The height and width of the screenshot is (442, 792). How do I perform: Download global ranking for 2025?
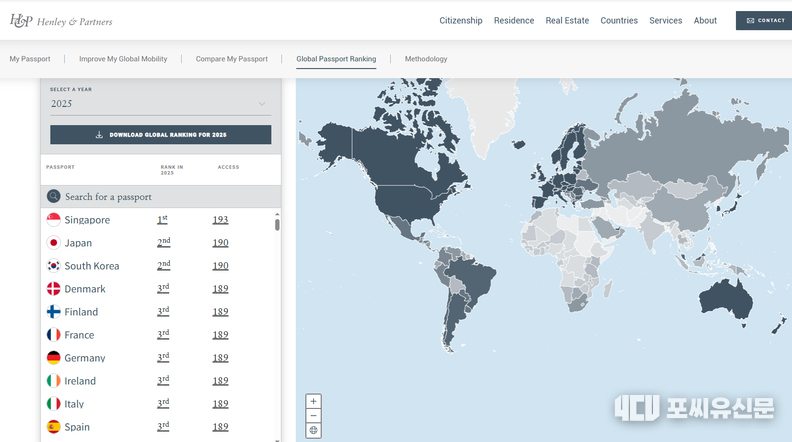pyautogui.click(x=161, y=135)
